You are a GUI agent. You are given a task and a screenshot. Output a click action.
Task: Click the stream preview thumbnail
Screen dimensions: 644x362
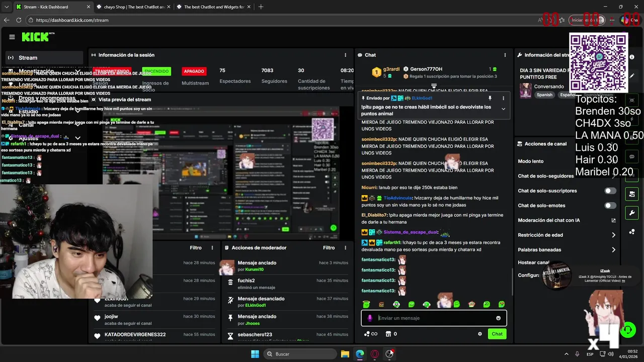click(x=220, y=173)
